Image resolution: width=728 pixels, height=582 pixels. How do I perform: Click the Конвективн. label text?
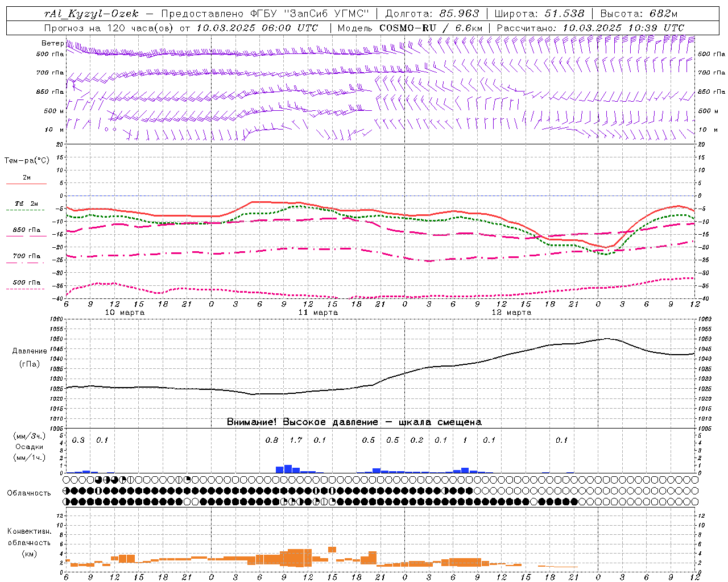[29, 531]
